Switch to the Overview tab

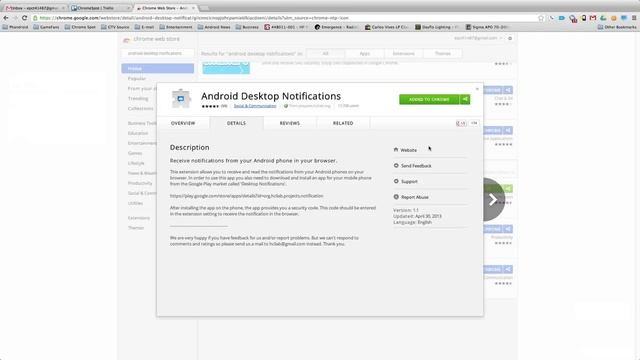pos(183,123)
